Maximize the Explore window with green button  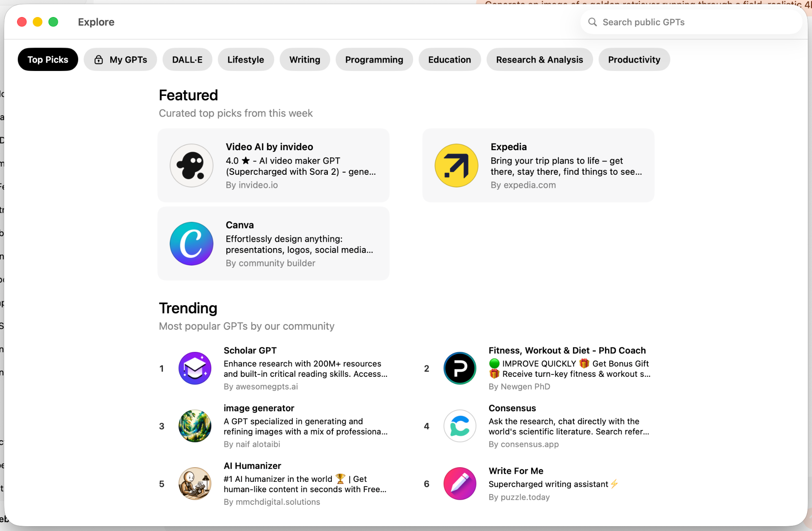point(53,22)
